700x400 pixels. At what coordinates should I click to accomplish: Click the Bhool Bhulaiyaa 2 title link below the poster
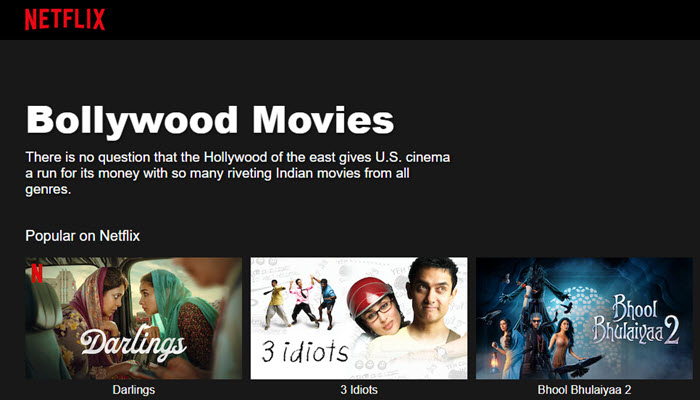coord(584,390)
